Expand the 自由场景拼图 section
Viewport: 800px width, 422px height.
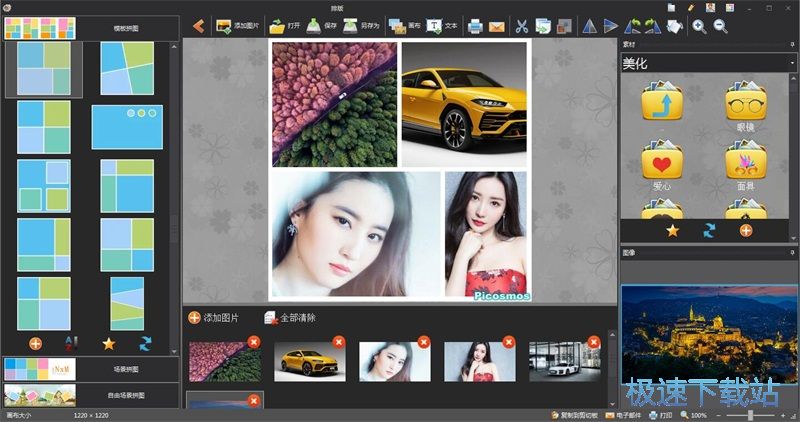tap(90, 395)
